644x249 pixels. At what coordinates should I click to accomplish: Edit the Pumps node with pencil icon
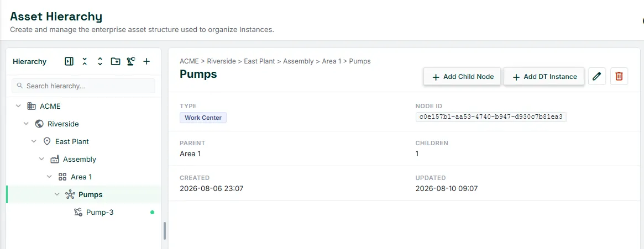597,76
